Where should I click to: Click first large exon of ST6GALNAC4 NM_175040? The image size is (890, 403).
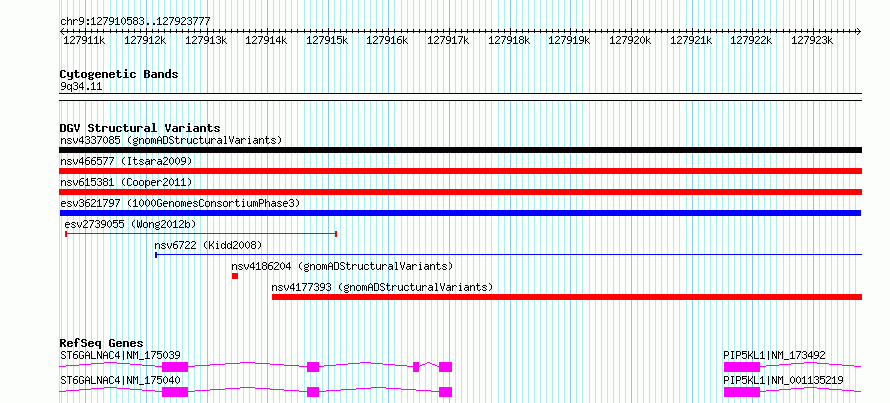175,392
